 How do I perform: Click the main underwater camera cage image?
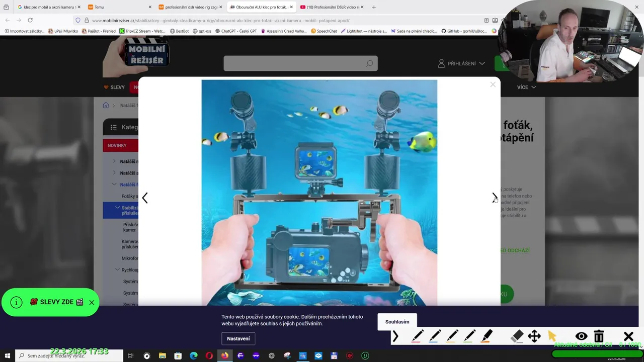tap(319, 193)
